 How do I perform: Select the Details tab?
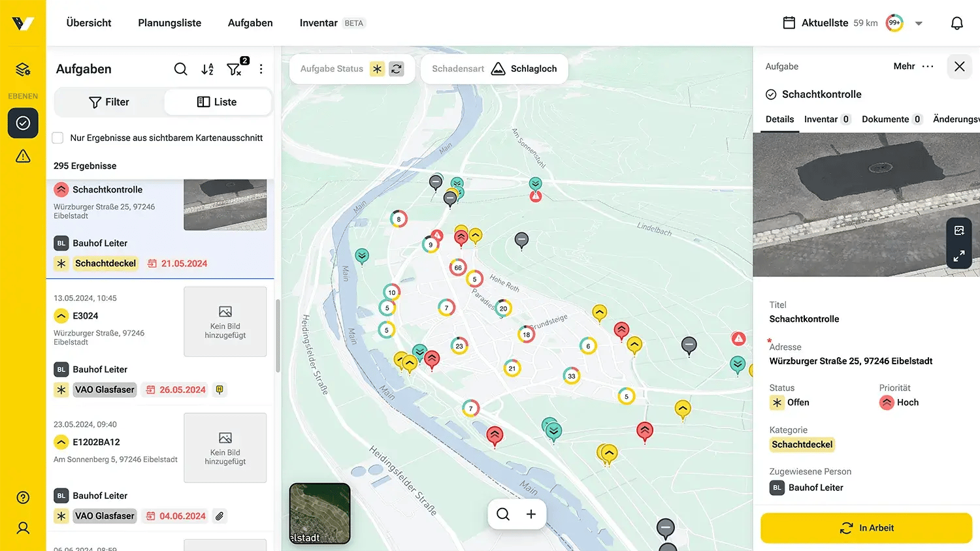[x=780, y=119]
